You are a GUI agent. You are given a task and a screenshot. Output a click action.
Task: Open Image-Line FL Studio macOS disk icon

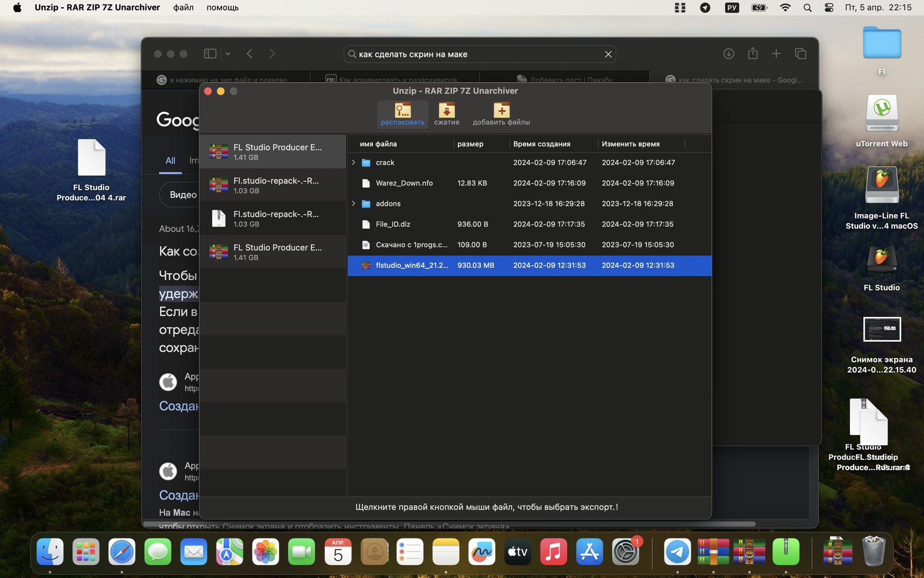[x=882, y=198]
